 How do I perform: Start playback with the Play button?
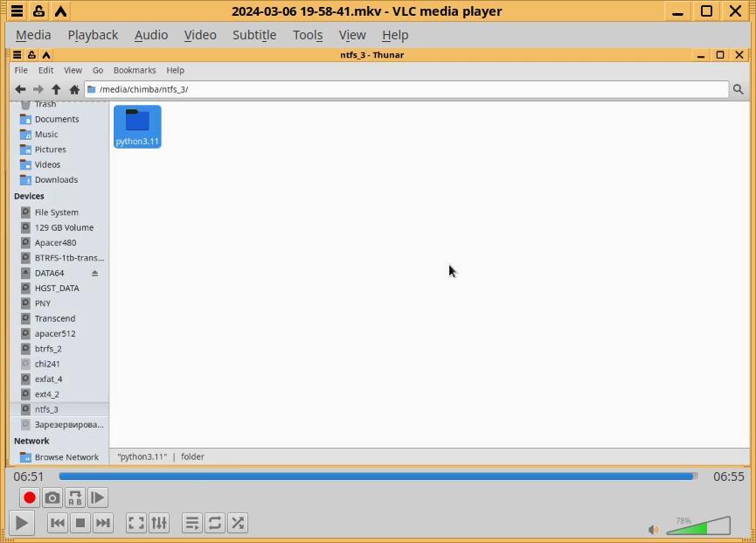(21, 523)
